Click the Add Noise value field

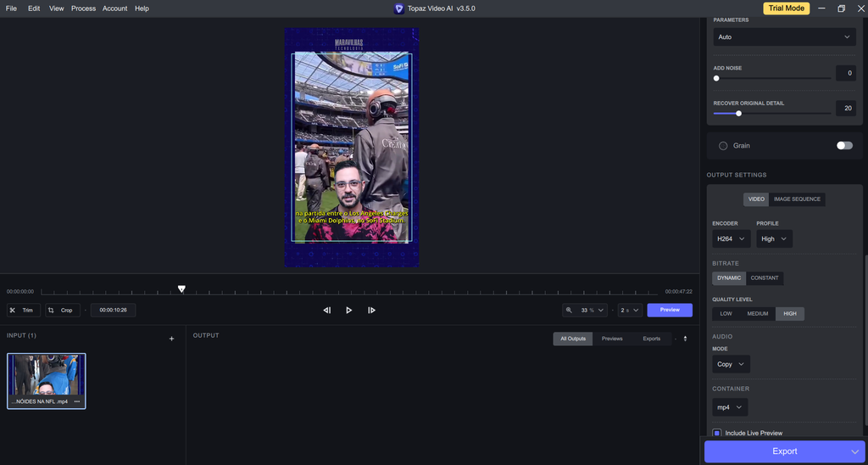(846, 73)
